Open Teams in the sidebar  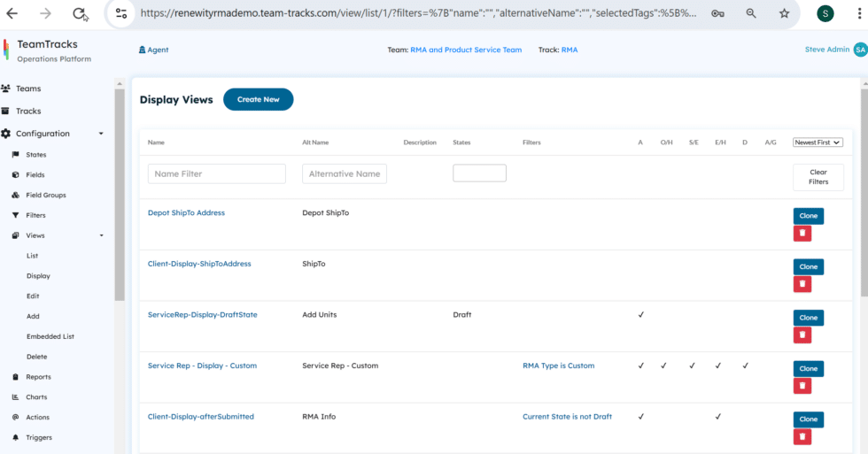(x=27, y=88)
